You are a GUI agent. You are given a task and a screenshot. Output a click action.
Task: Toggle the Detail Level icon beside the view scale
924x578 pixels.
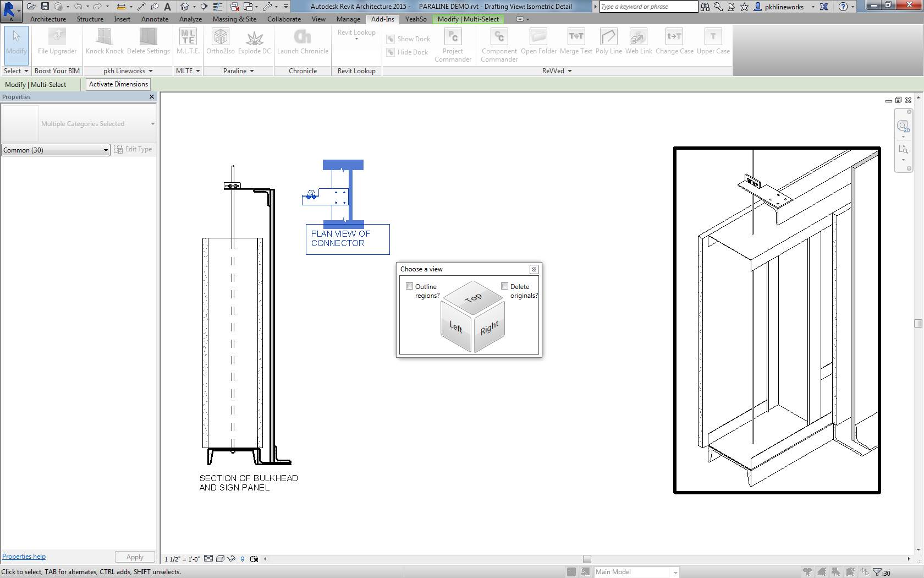click(208, 559)
